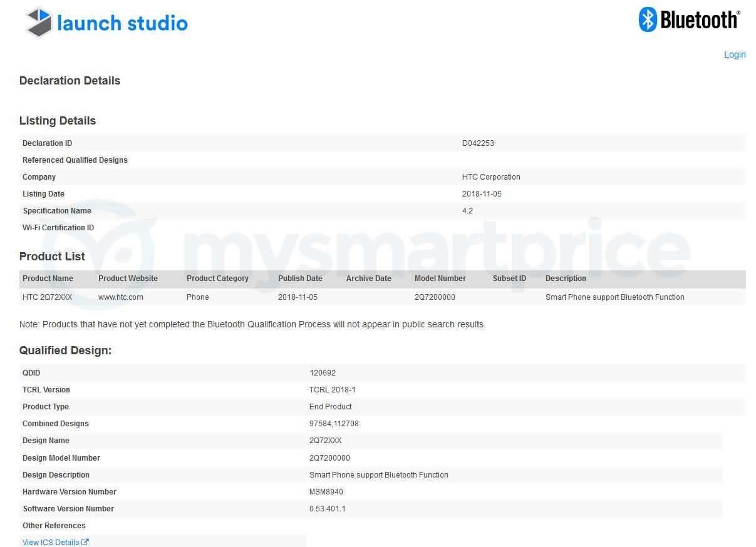The image size is (756, 547).
Task: Click the TCRL 2018-1 value
Action: (333, 390)
